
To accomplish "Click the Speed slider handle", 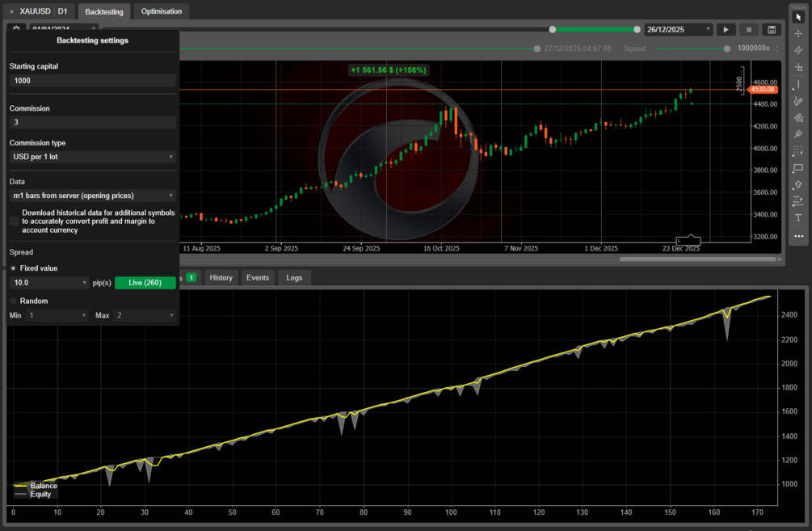I will tap(727, 48).
